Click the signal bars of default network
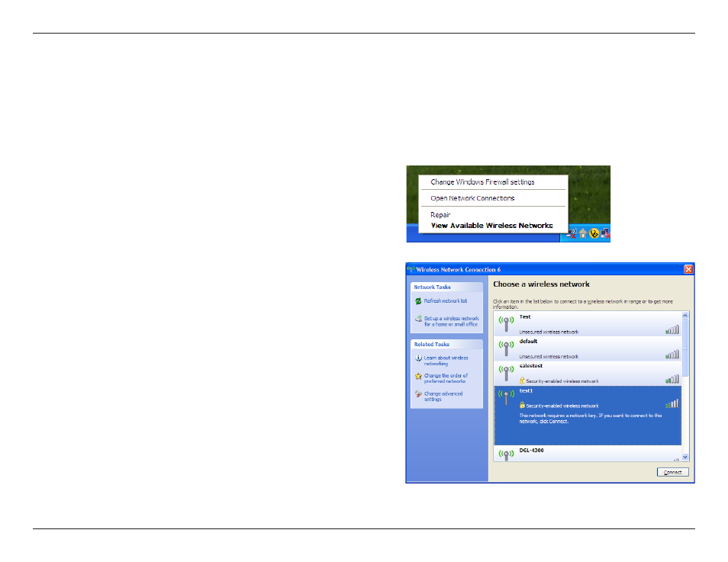 point(672,355)
